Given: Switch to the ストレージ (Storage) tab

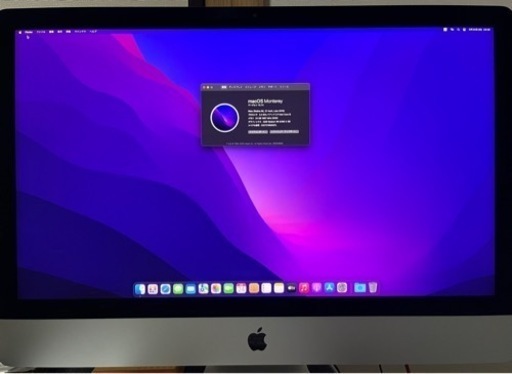Looking at the screenshot, I should pos(250,87).
